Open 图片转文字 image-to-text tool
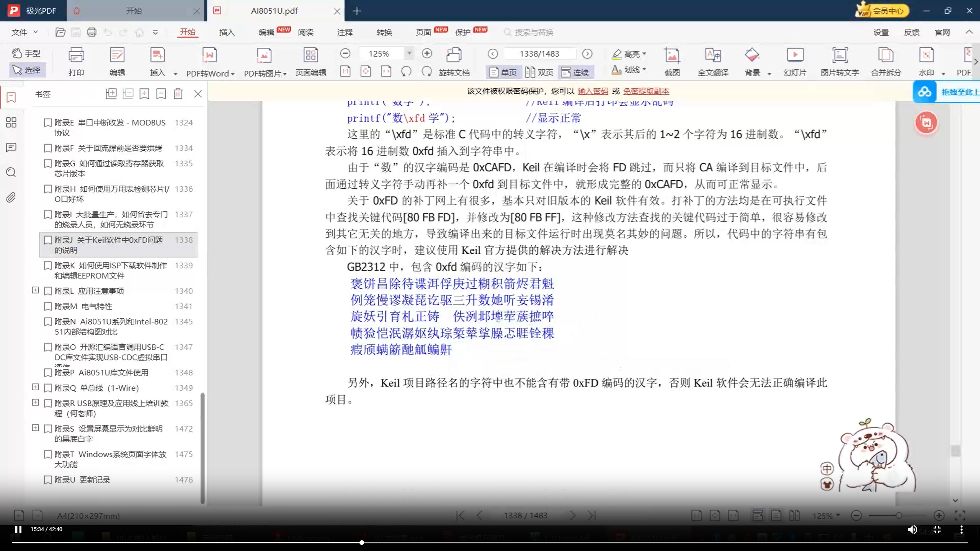 pos(840,61)
